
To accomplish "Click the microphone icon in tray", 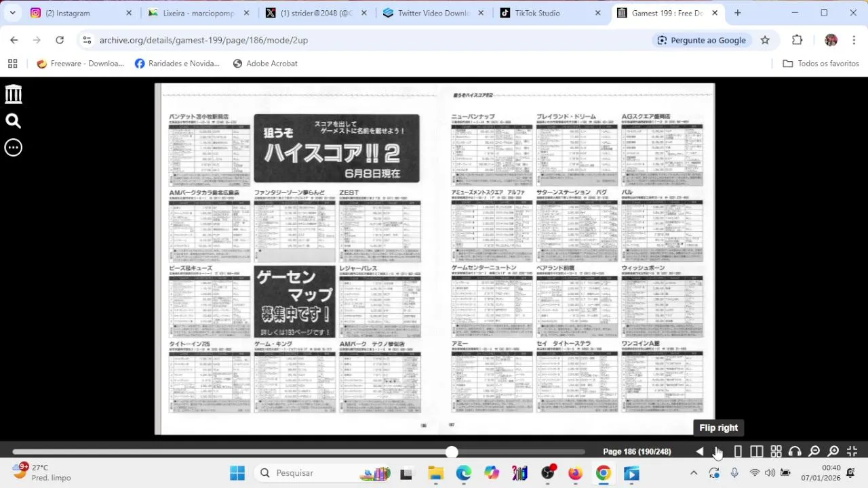I will tap(734, 473).
